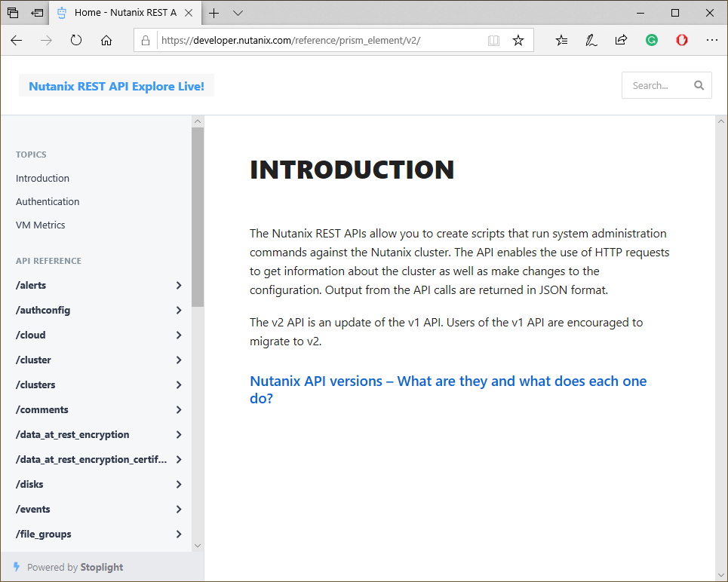Image resolution: width=728 pixels, height=582 pixels.
Task: Expand the /alerts section chevron
Action: point(179,286)
